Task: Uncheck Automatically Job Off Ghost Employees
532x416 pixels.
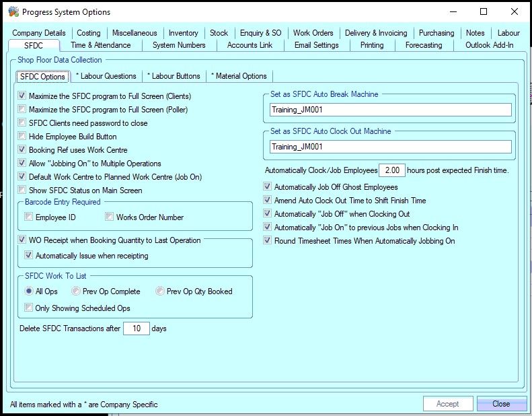Action: (x=268, y=187)
